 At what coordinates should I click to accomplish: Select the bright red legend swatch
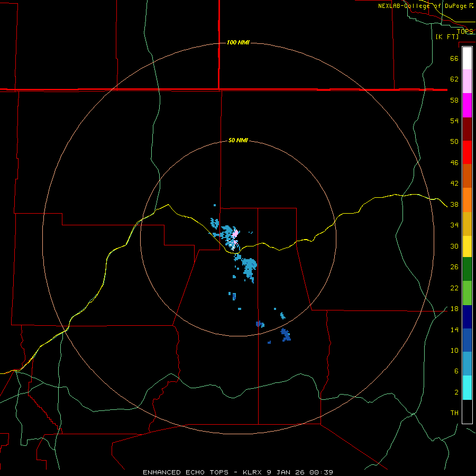point(467,152)
